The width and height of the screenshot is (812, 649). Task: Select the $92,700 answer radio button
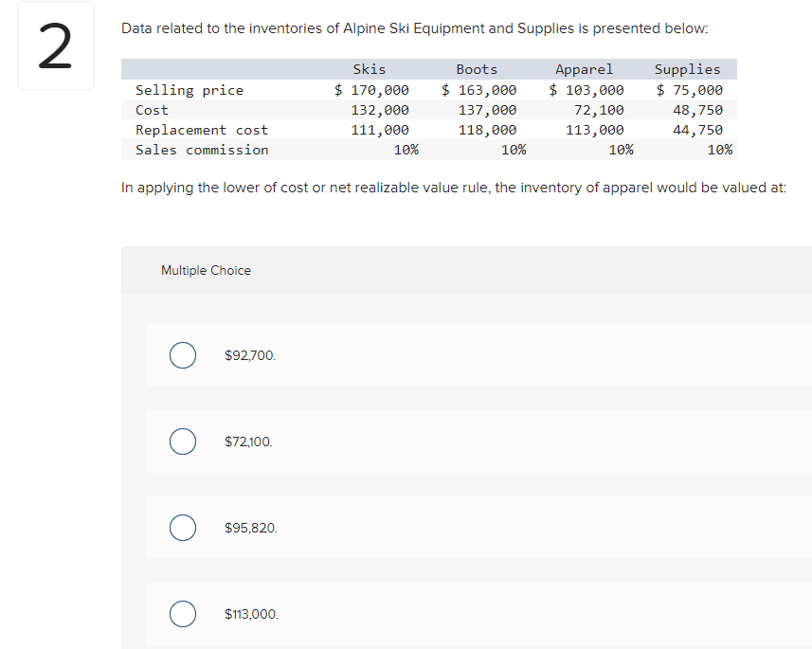point(183,355)
